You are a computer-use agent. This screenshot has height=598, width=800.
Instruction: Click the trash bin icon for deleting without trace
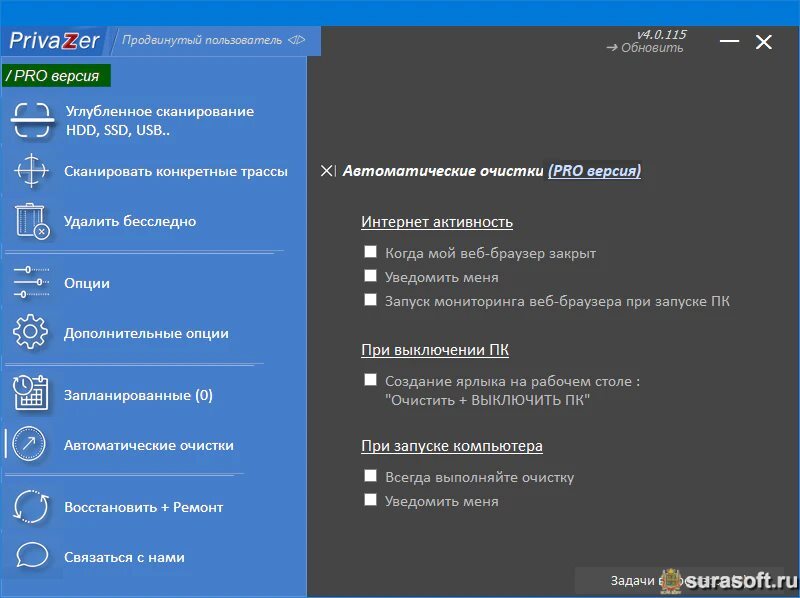[x=32, y=221]
